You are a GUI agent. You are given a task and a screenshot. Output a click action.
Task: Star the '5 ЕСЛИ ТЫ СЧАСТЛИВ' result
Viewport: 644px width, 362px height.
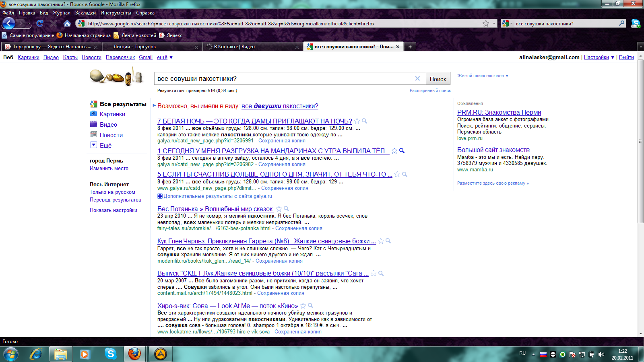(397, 174)
